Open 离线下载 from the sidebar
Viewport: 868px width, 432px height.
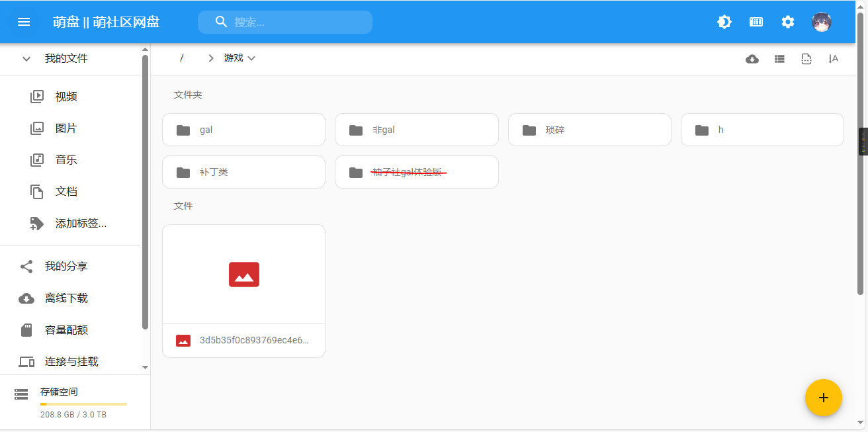point(66,298)
